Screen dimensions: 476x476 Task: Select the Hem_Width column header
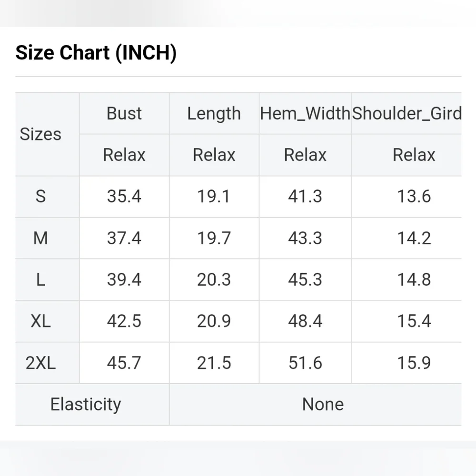[305, 113]
